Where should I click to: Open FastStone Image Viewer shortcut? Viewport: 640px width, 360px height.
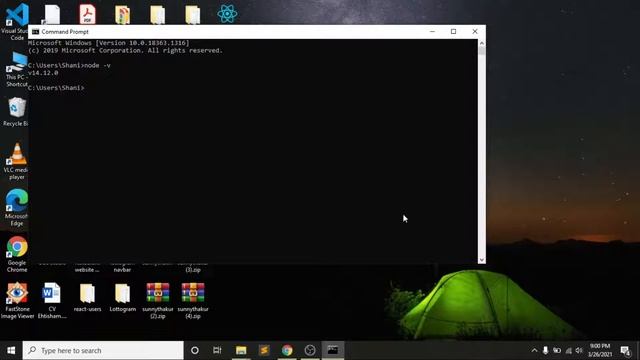[x=17, y=300]
